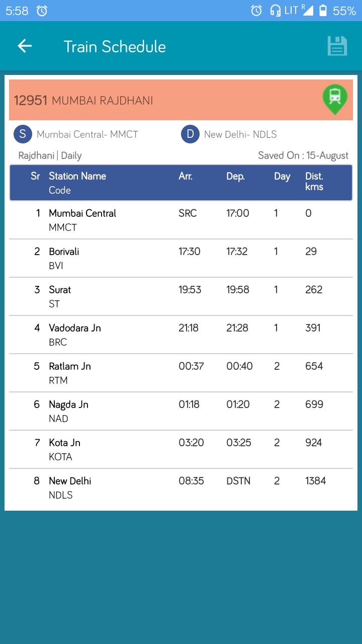Tap the battery icon in status bar
362x644 pixels.
point(323,11)
